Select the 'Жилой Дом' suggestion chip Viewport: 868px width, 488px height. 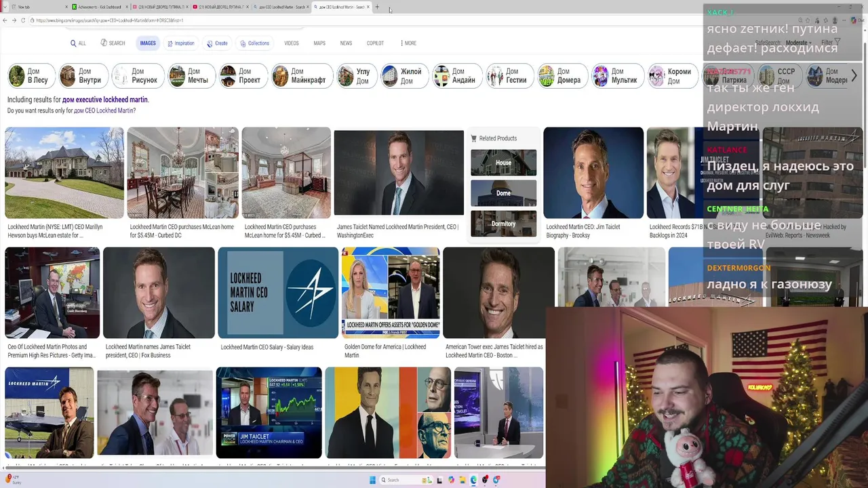coord(405,76)
